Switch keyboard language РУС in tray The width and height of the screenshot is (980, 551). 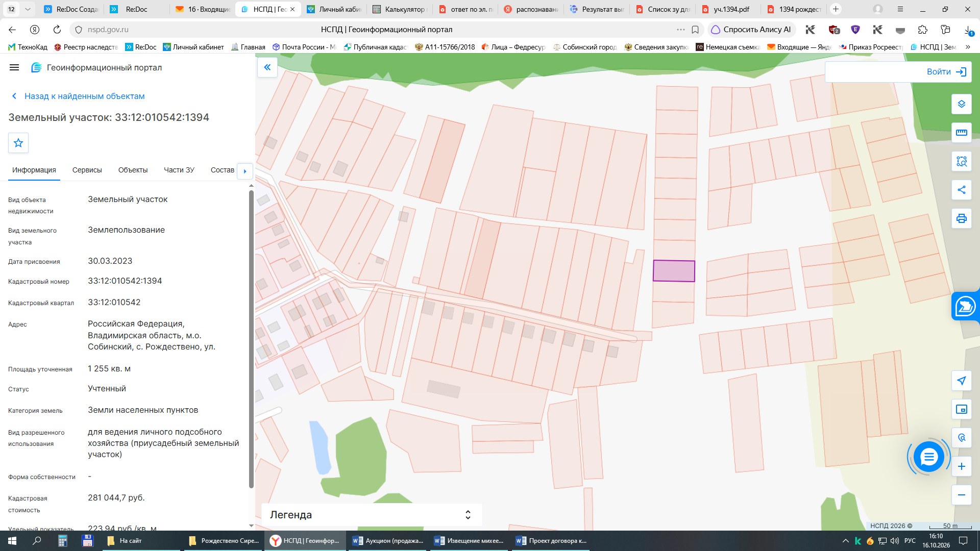910,541
